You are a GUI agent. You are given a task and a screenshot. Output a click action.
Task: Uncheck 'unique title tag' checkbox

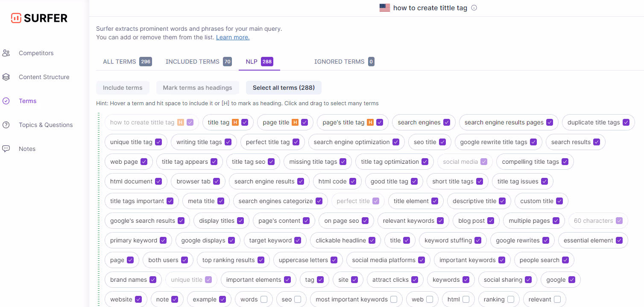(158, 142)
